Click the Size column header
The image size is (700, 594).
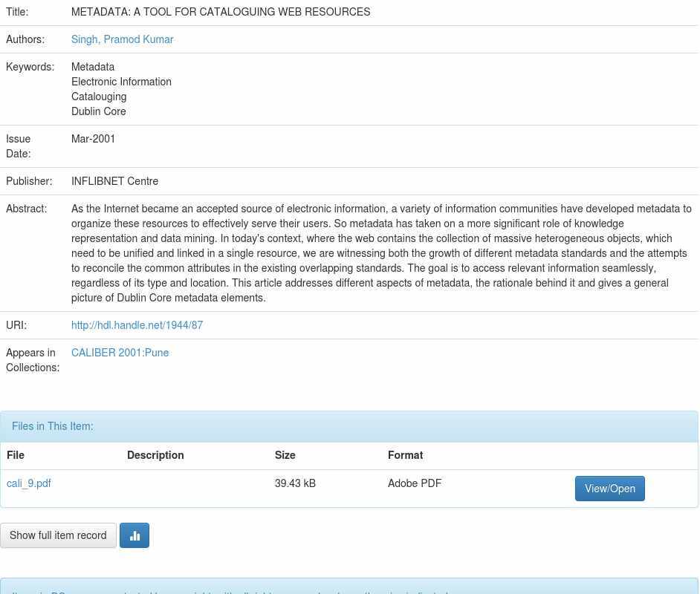(x=285, y=455)
